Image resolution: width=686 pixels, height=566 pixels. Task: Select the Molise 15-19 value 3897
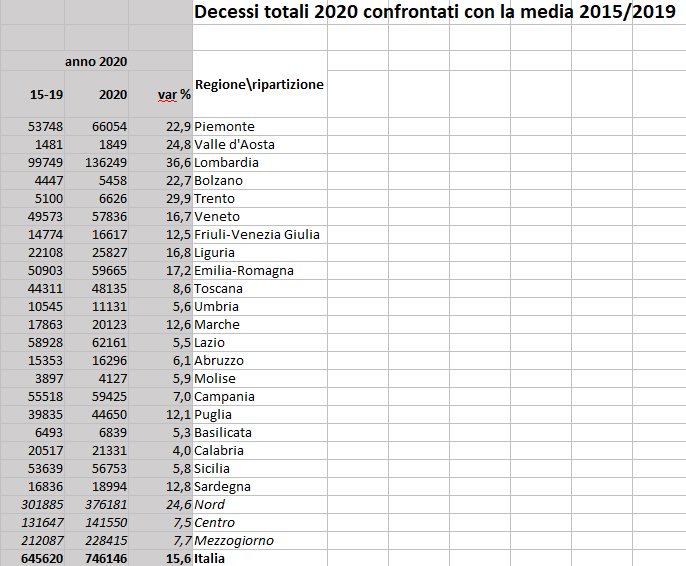(32, 378)
